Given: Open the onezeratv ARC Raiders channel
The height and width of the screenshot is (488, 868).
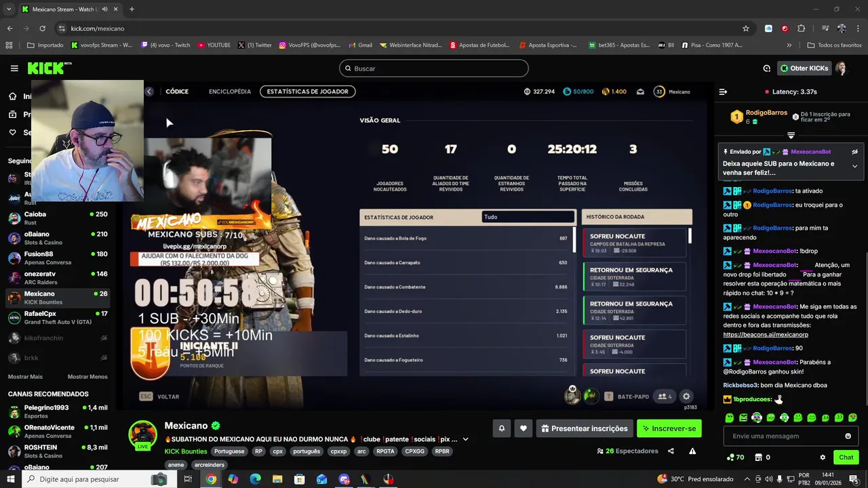Looking at the screenshot, I should (x=58, y=277).
